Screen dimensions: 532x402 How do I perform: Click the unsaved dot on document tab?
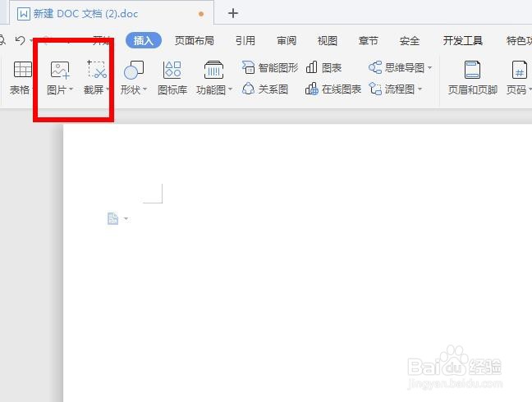(x=201, y=14)
